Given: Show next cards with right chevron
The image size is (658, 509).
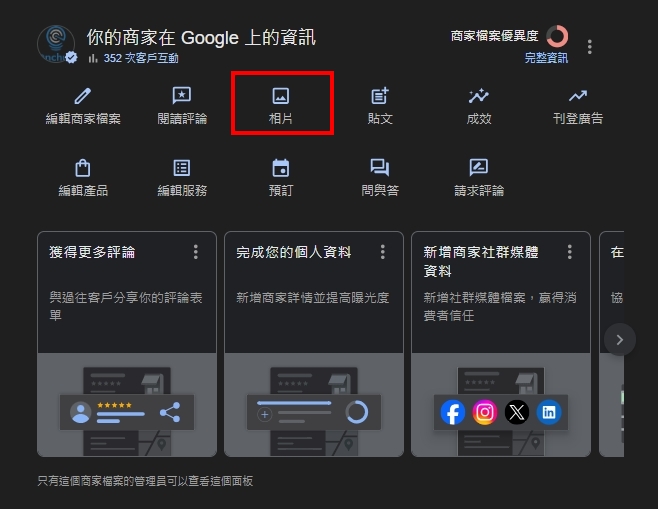Looking at the screenshot, I should click(x=620, y=339).
